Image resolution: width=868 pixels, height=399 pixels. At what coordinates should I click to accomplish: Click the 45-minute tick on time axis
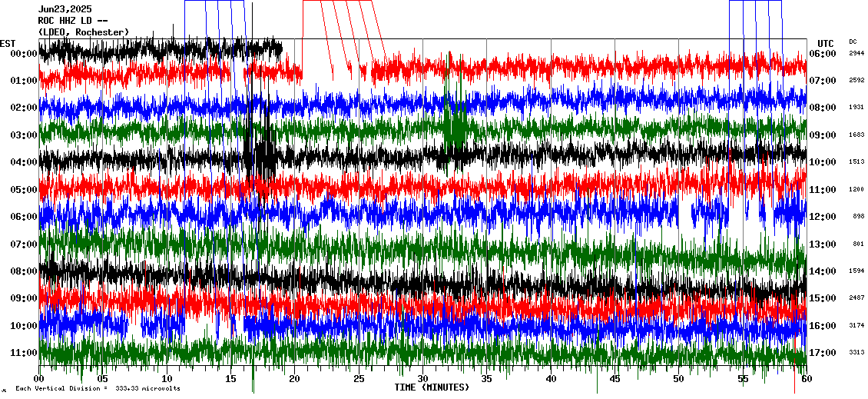point(615,379)
